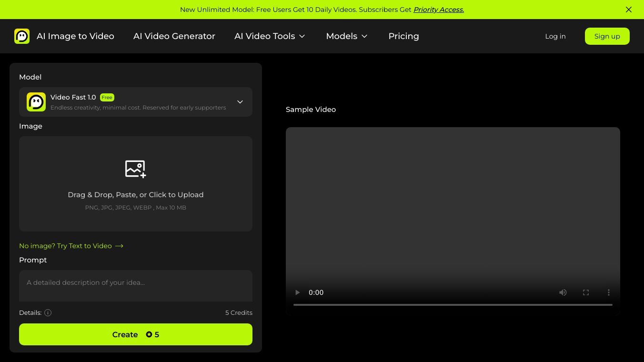
Task: Click the Free badge on model
Action: [x=107, y=98]
